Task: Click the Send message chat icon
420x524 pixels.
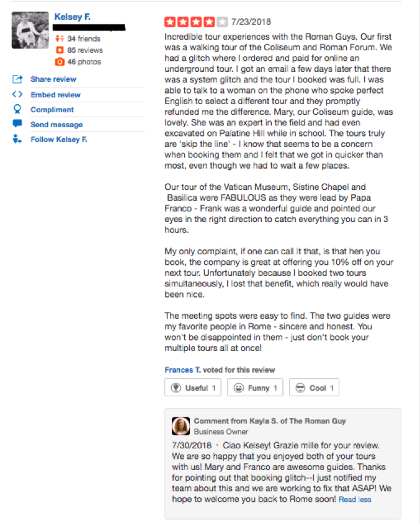Action: (17, 124)
